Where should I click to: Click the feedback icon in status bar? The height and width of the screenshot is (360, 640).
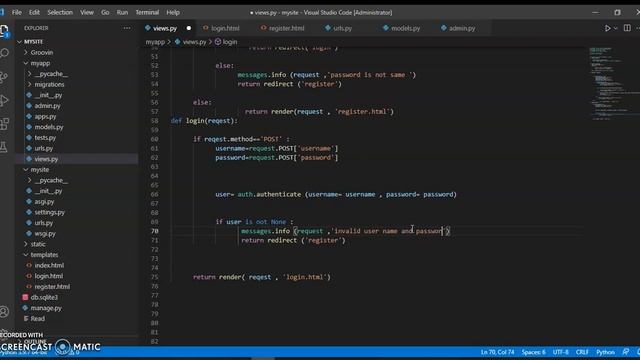[626, 352]
